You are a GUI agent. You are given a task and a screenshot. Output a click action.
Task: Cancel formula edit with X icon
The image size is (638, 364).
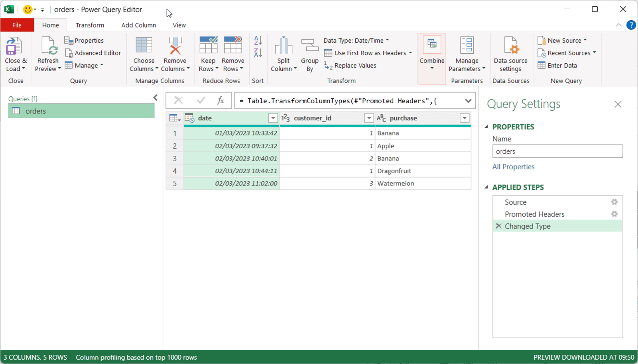(178, 100)
